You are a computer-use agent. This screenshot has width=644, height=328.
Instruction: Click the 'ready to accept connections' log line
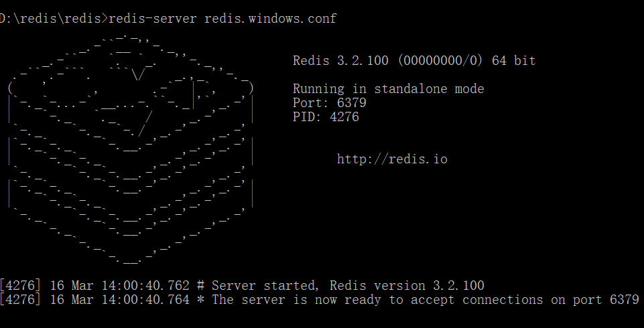(x=320, y=300)
